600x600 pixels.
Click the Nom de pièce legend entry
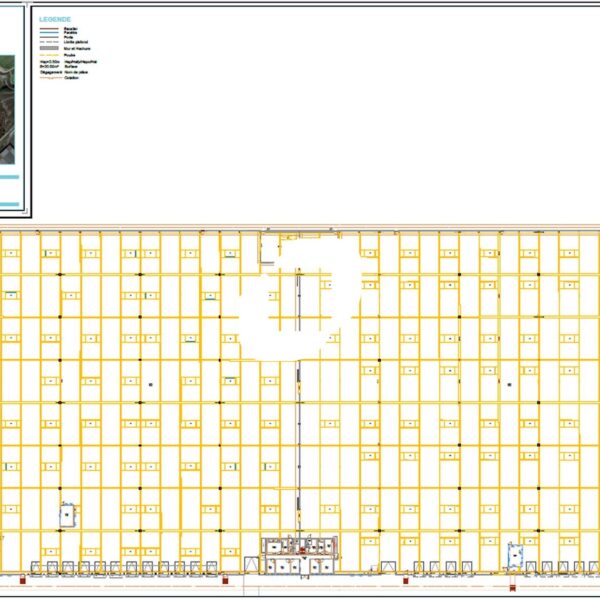pos(76,72)
